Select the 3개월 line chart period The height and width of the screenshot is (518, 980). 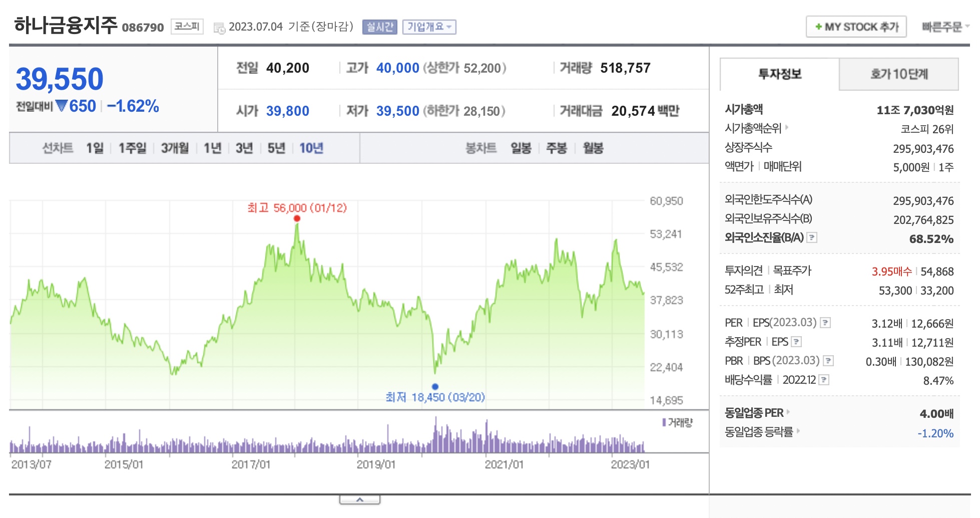coord(175,148)
